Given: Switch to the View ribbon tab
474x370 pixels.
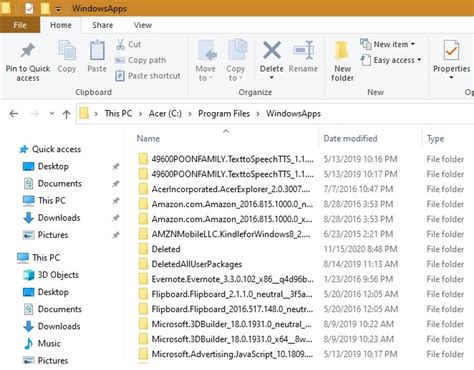Looking at the screenshot, I should [x=143, y=25].
